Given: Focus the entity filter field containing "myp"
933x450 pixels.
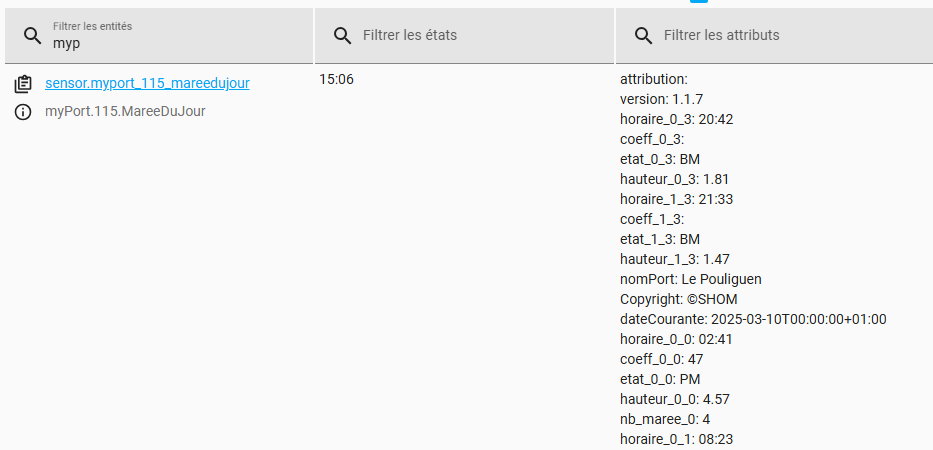Looking at the screenshot, I should pos(170,44).
